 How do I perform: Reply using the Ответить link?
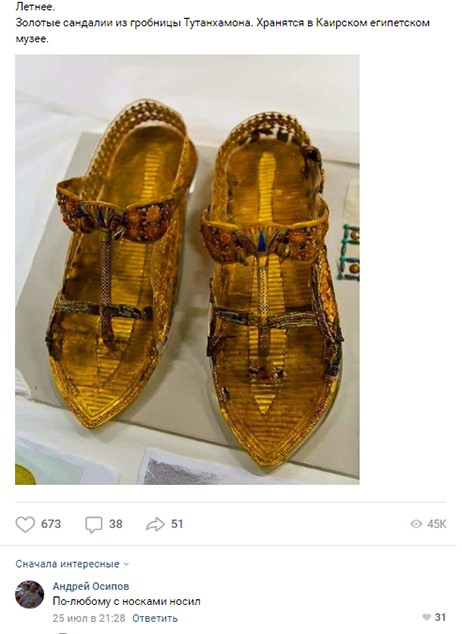coord(155,618)
